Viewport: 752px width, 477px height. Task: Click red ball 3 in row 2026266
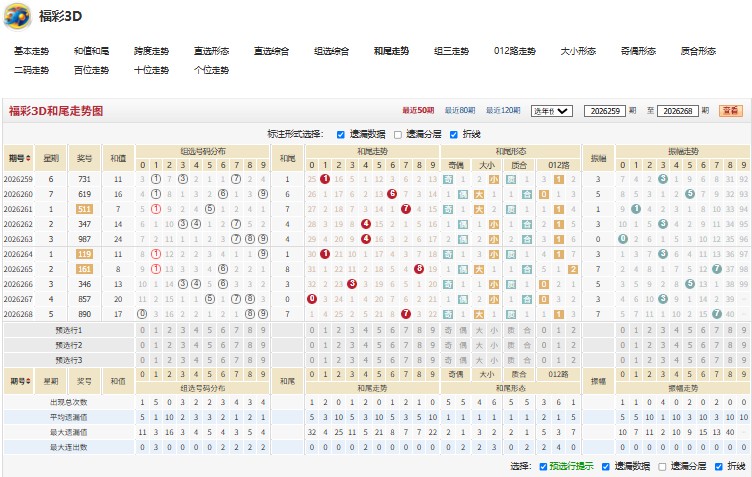coord(352,284)
